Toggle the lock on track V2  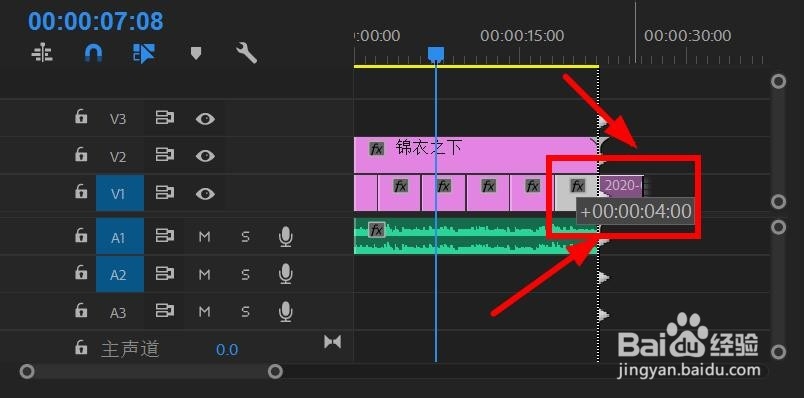81,154
